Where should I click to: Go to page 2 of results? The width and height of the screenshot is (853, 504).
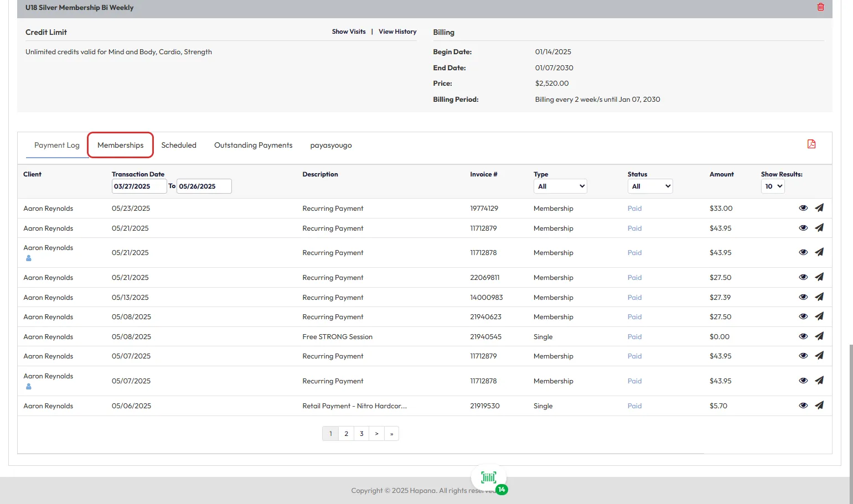coord(346,434)
